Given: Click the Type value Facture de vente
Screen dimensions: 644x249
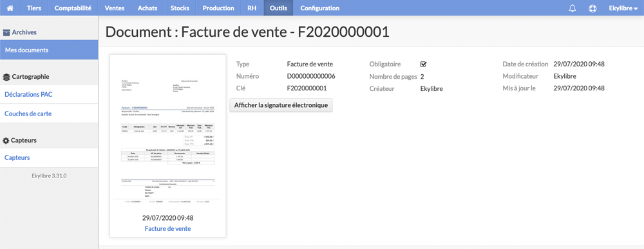Looking at the screenshot, I should pyautogui.click(x=310, y=65).
